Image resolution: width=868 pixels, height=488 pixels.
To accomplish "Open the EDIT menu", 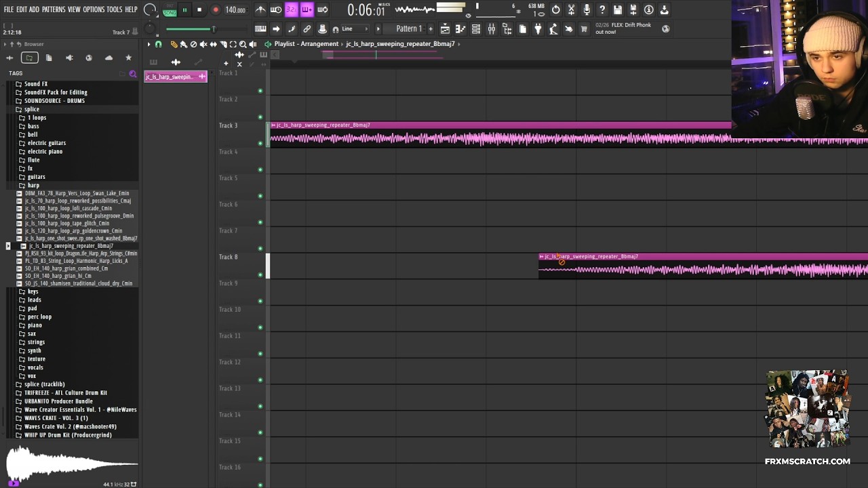I will tap(22, 9).
